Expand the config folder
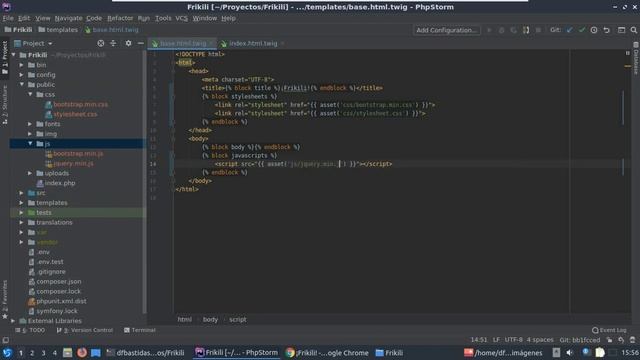 [x=22, y=74]
